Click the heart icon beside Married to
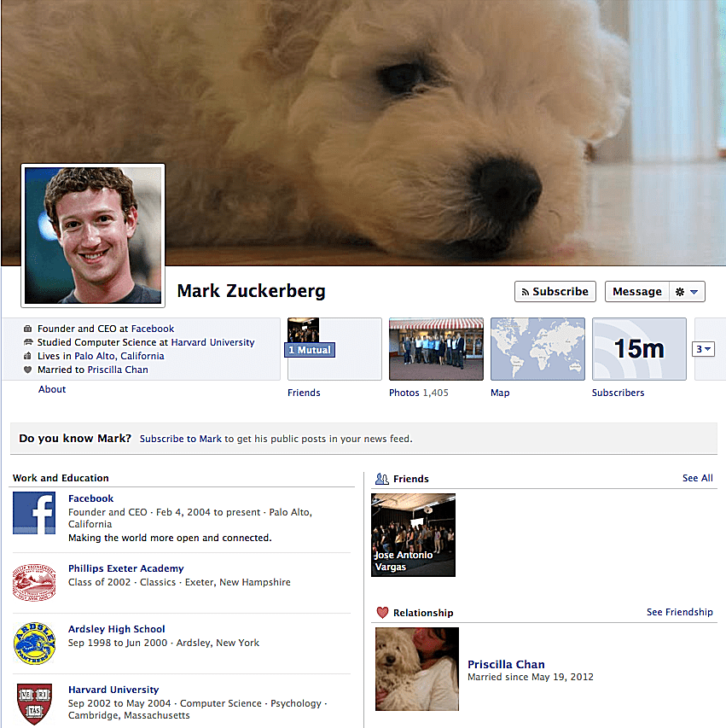 28,370
